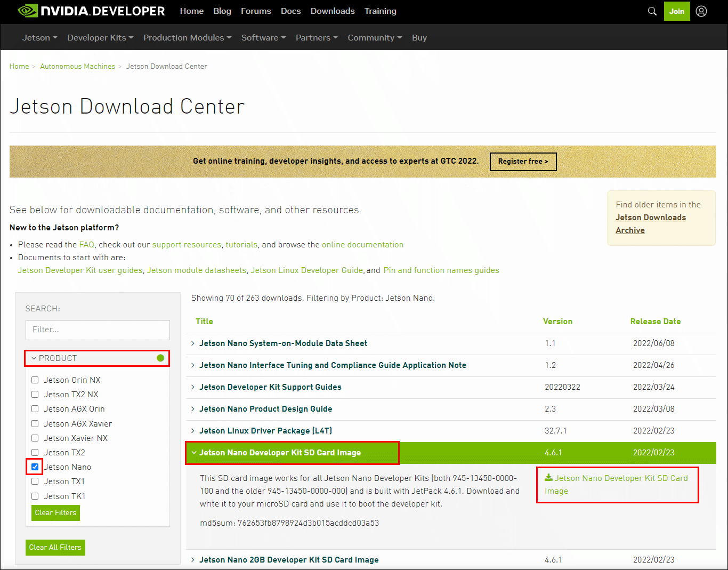Sort by the Title column header
Image resolution: width=728 pixels, height=570 pixels.
[x=204, y=322]
